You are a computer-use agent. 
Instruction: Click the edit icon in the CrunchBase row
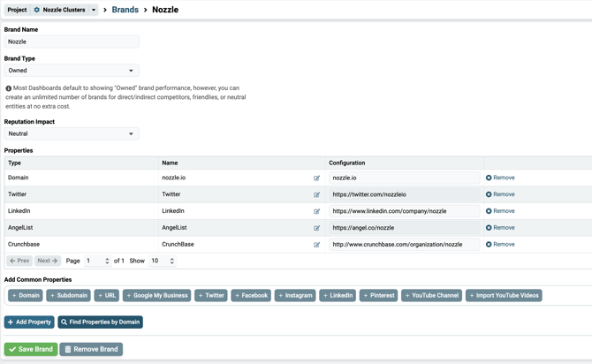click(316, 245)
